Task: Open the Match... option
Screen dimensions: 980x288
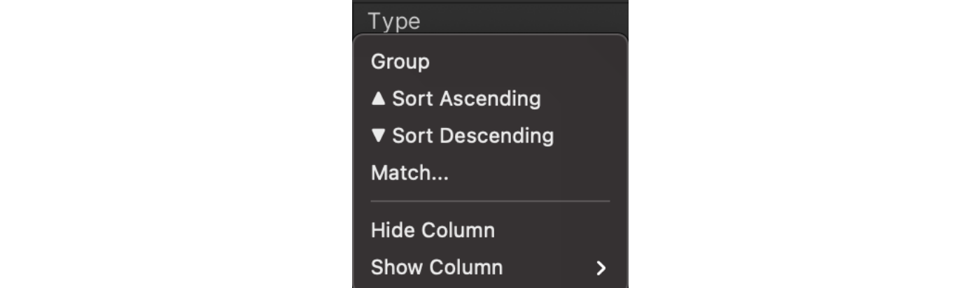Action: (409, 173)
